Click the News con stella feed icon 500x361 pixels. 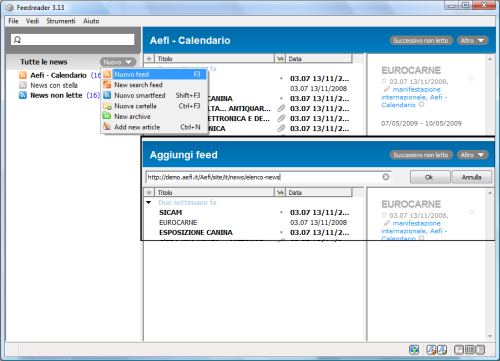pos(23,85)
